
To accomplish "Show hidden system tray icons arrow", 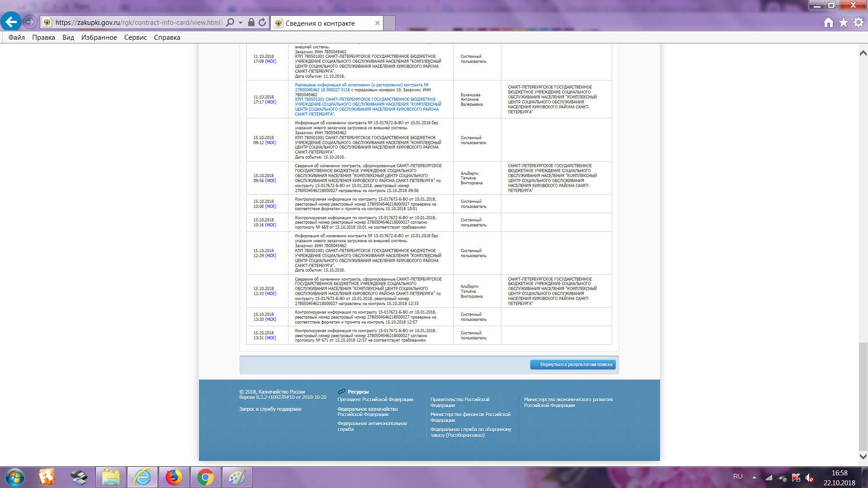I will (x=754, y=477).
